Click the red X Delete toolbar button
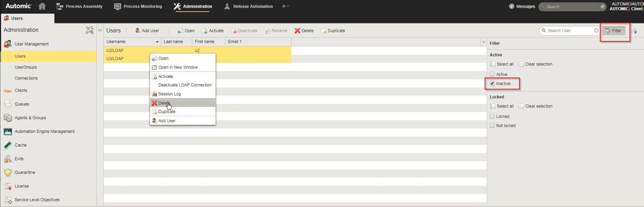This screenshot has height=207, width=644. (x=304, y=31)
